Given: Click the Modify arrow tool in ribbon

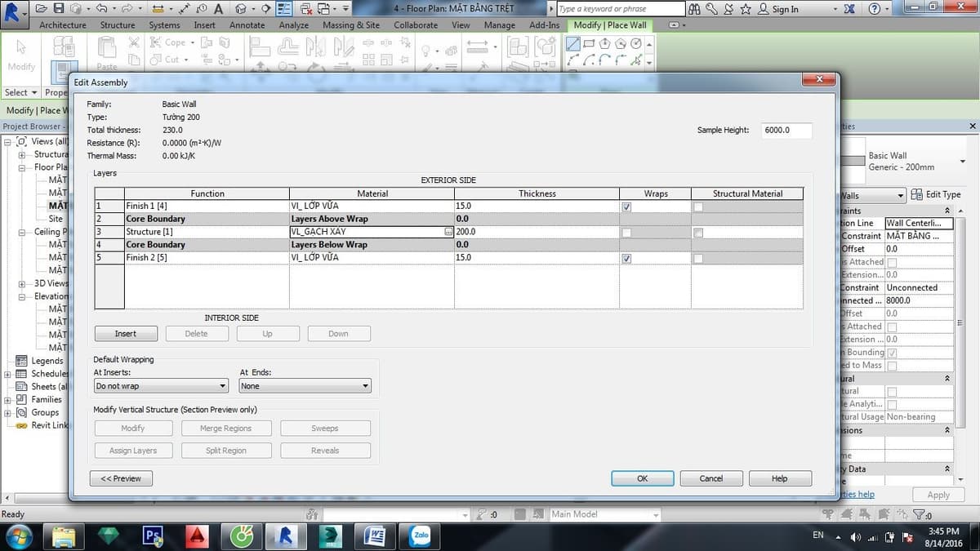Looking at the screenshot, I should pyautogui.click(x=21, y=47).
